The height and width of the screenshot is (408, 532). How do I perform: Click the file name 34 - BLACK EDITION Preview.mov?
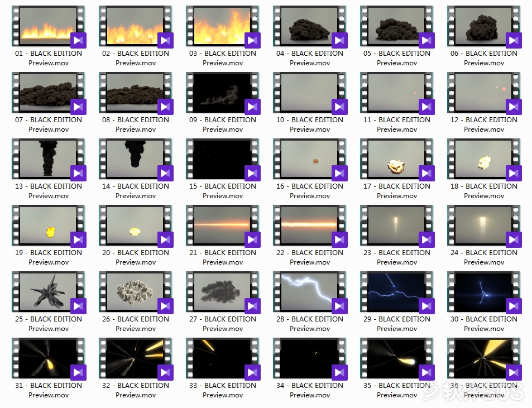pyautogui.click(x=309, y=390)
